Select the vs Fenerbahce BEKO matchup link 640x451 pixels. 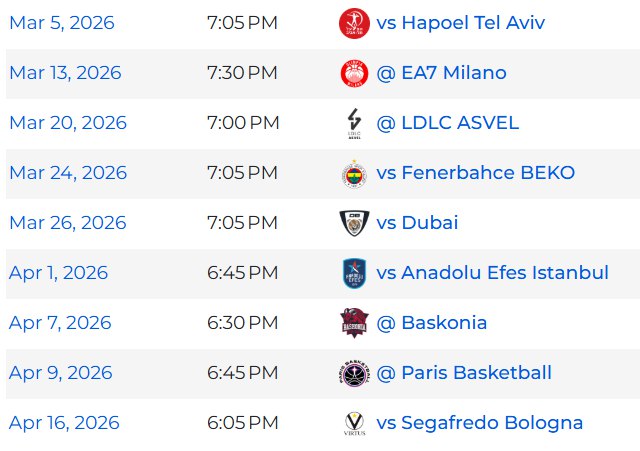(475, 173)
